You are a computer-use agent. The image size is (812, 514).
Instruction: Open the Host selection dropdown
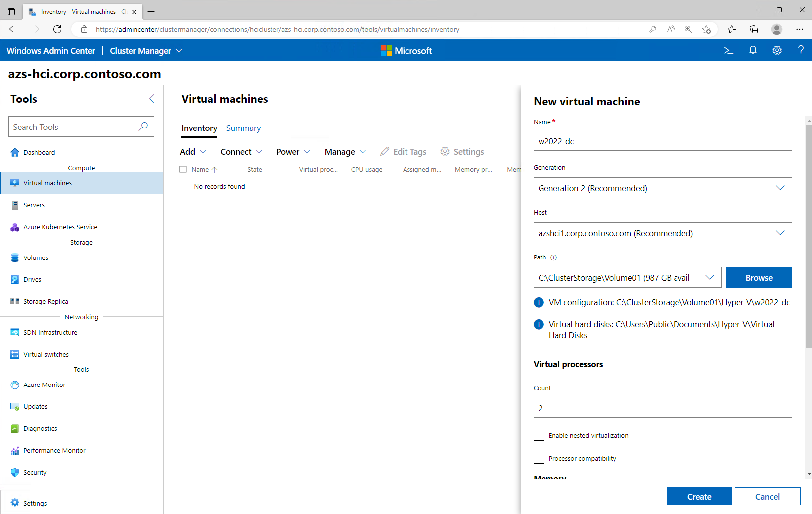click(662, 233)
